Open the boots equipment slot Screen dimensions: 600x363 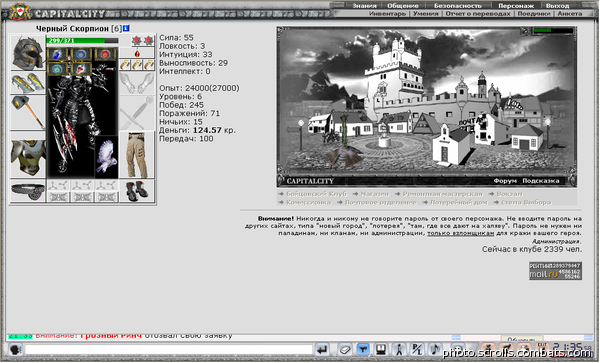[x=137, y=190]
